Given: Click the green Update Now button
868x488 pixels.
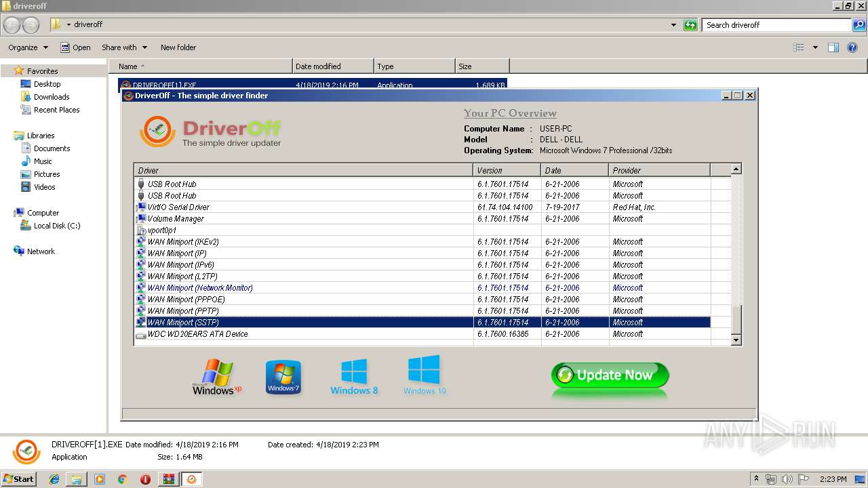Looking at the screenshot, I should tap(610, 375).
